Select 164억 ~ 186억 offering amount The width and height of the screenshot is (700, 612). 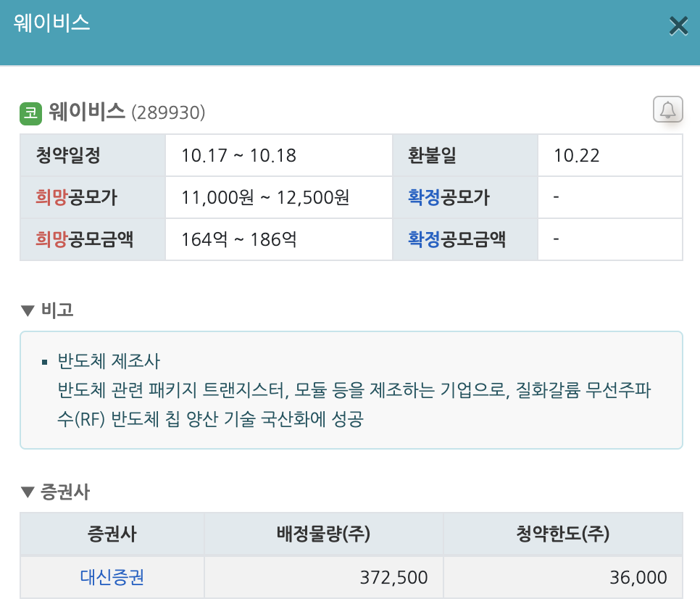point(239,239)
